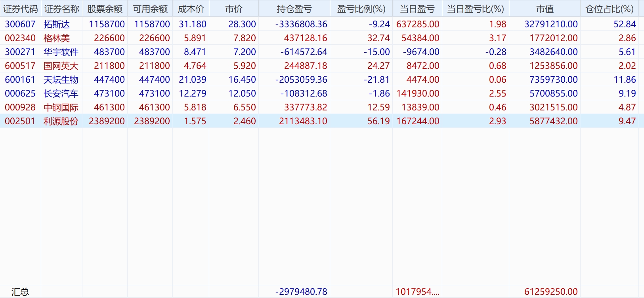Click the 仓位占比(%) column header
644x298 pixels.
click(x=610, y=9)
